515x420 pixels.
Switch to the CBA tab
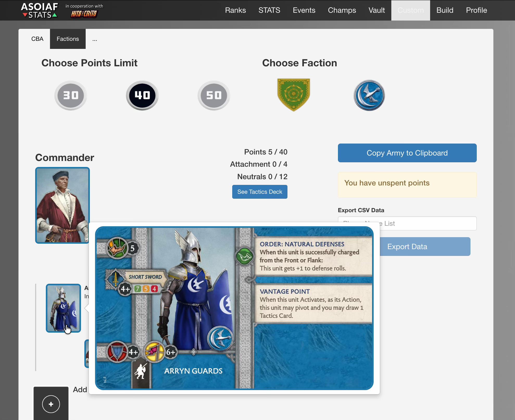tap(37, 39)
